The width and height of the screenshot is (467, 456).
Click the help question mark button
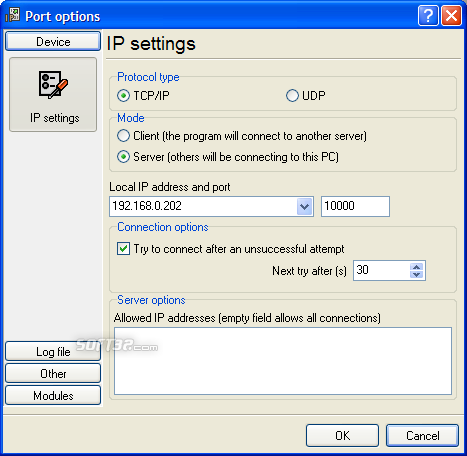point(428,15)
